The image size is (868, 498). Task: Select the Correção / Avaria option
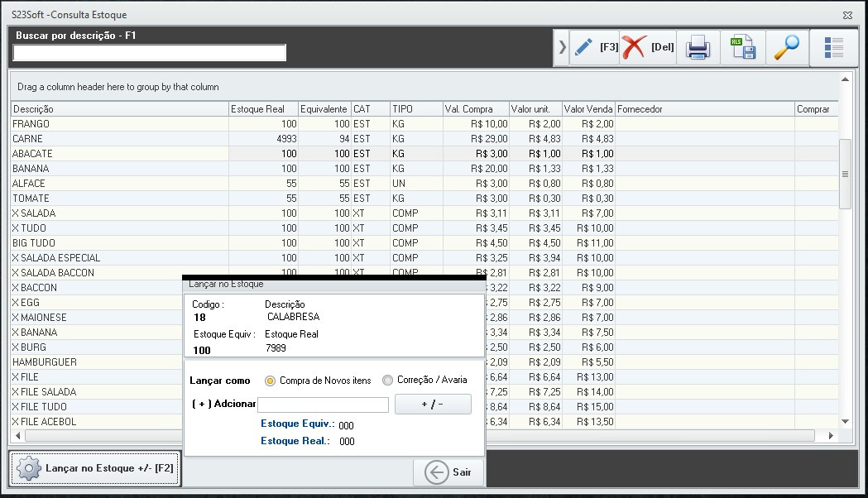click(x=387, y=381)
